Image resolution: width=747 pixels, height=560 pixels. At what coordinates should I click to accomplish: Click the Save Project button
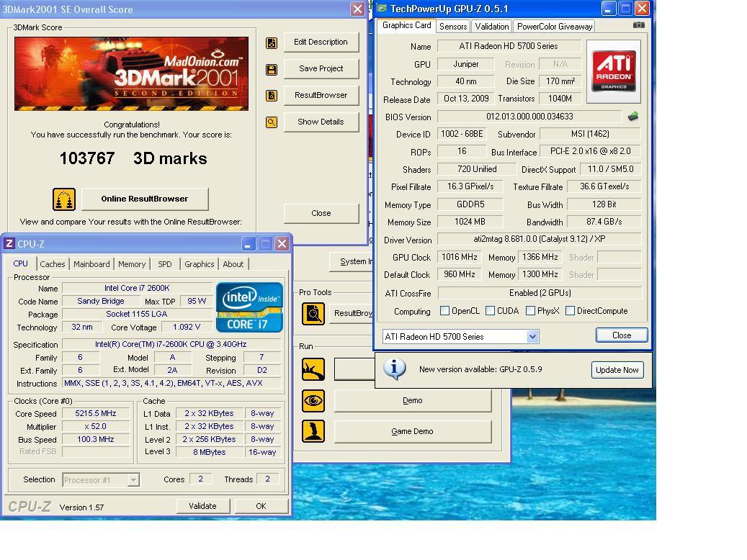pos(321,69)
